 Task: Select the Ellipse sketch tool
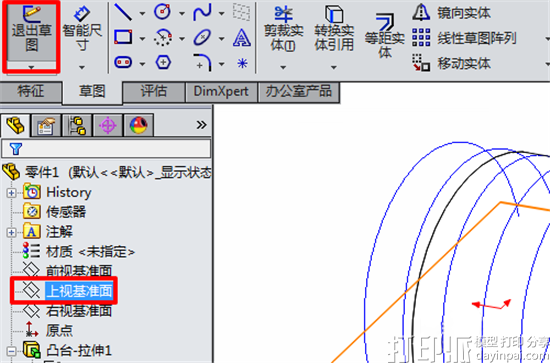tap(202, 38)
